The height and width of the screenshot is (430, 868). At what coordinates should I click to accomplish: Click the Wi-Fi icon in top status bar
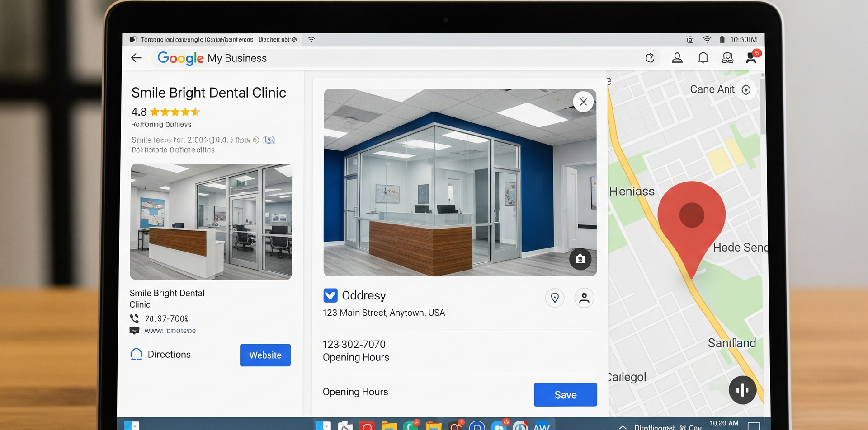pyautogui.click(x=707, y=40)
